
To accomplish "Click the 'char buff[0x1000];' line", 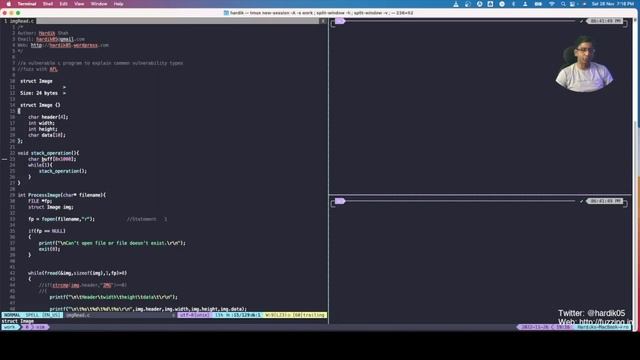I will click(x=52, y=159).
